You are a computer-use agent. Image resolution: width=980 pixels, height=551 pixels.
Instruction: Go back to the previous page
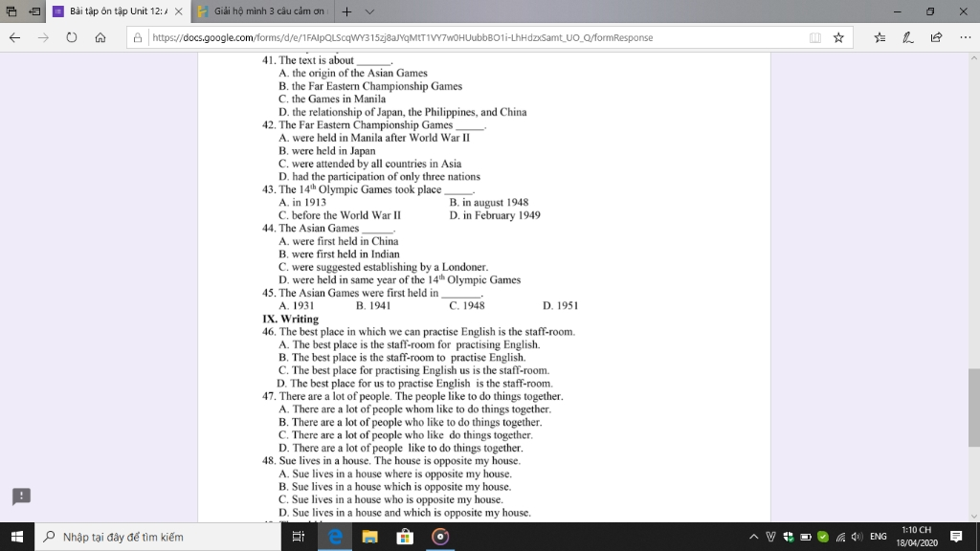coord(14,37)
